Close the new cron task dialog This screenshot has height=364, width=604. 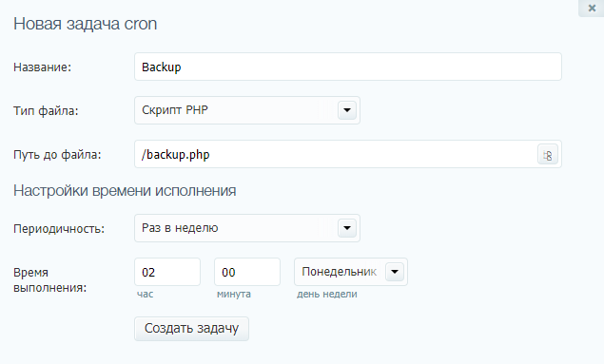(592, 8)
